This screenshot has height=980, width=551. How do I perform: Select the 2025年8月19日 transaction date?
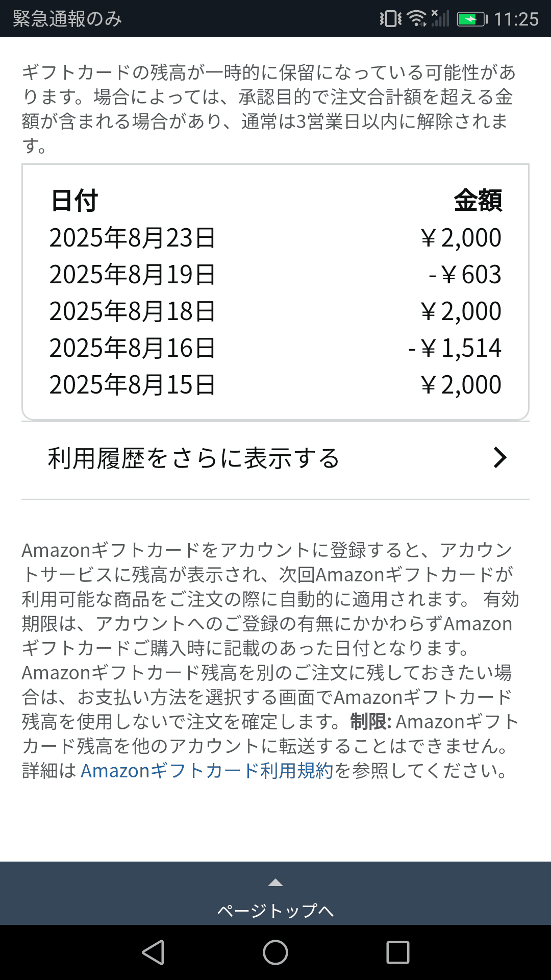point(132,275)
